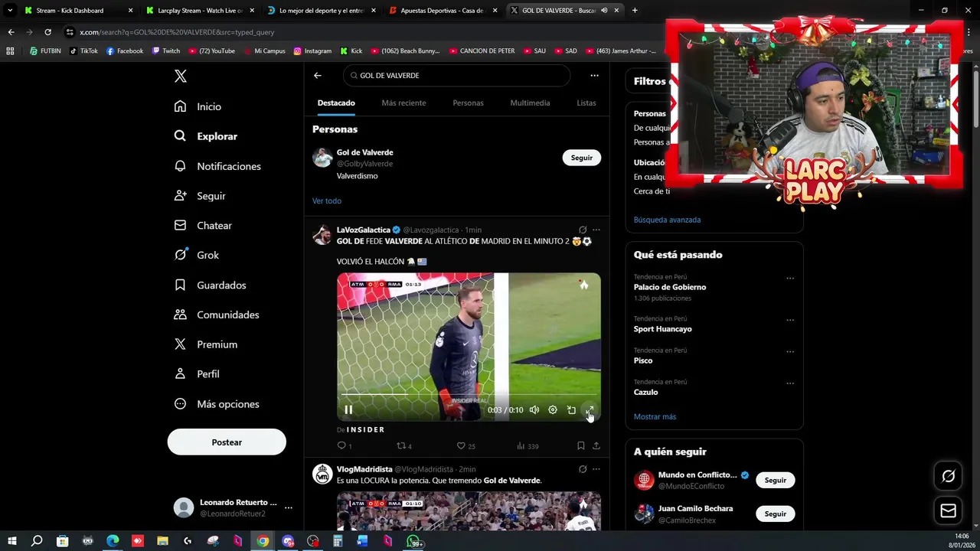Open Notificaciones in sidebar
This screenshot has height=551, width=980.
(x=218, y=166)
